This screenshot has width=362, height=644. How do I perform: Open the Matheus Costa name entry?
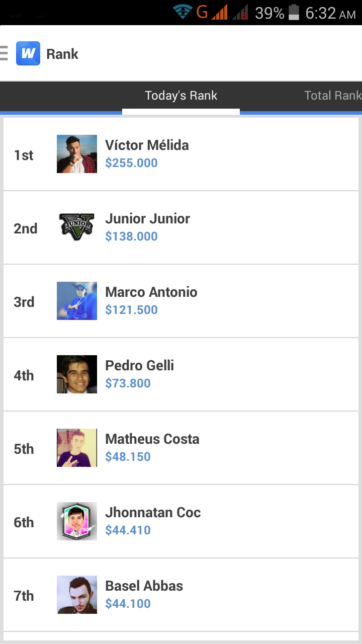tap(152, 439)
